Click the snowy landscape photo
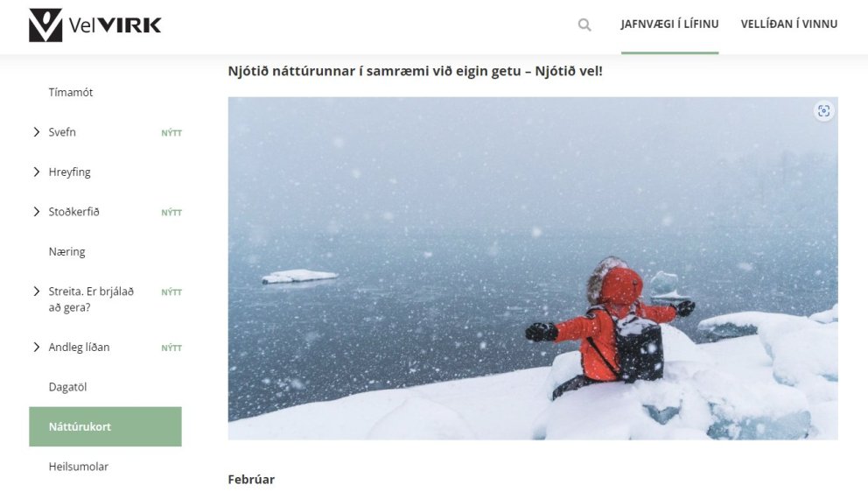This screenshot has width=868, height=499. 533,269
